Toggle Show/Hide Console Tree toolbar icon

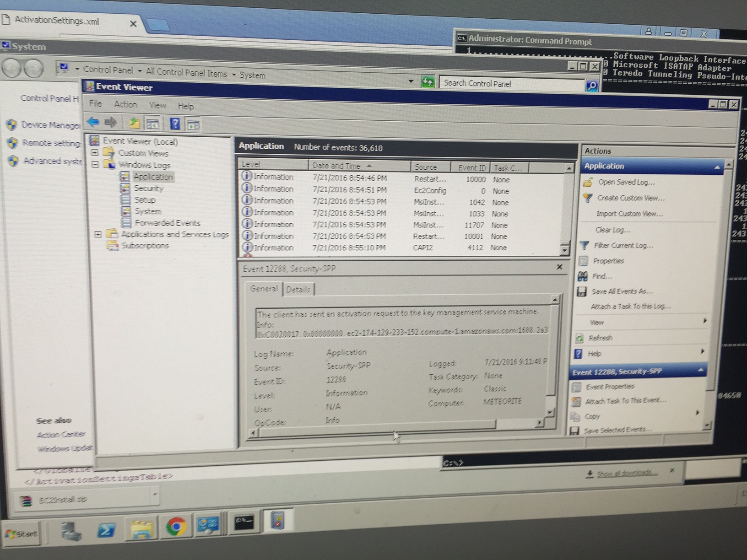[x=152, y=124]
